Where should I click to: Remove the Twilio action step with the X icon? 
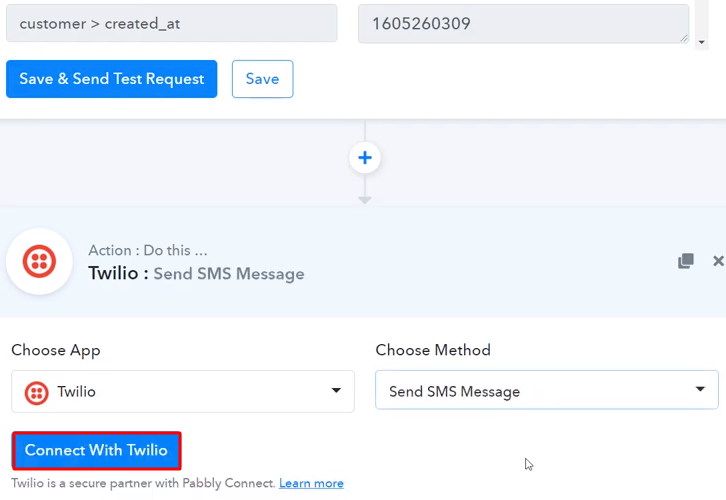tap(718, 261)
